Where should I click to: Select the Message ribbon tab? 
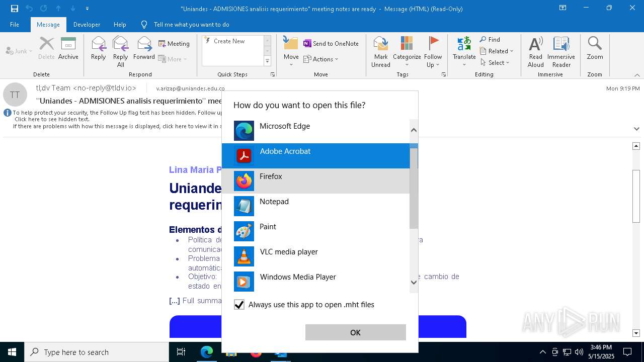pyautogui.click(x=48, y=24)
